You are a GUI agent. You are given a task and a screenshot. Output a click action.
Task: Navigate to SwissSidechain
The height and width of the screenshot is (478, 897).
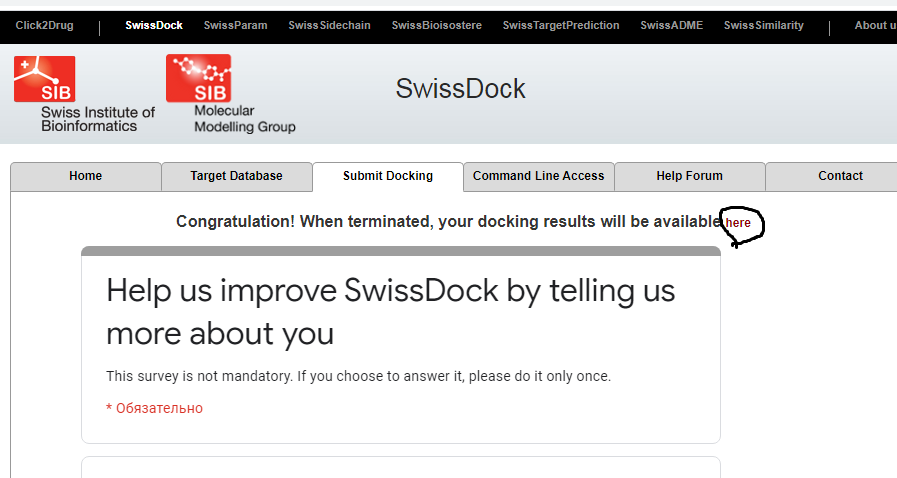[329, 25]
